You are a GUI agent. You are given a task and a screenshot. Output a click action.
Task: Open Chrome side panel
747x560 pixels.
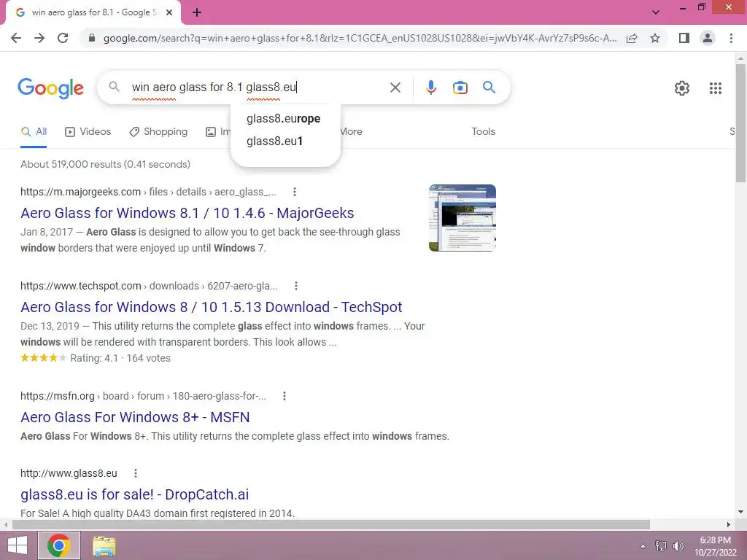[684, 38]
